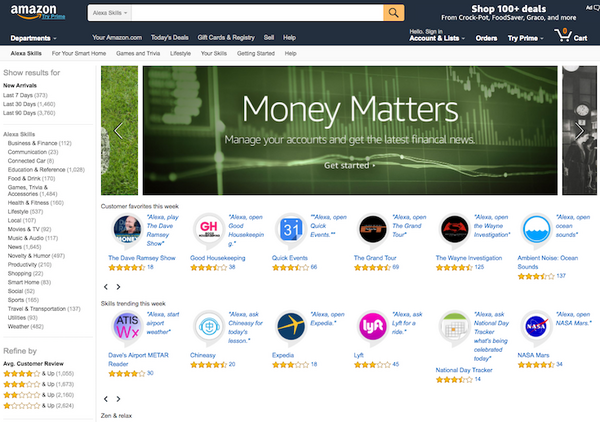The height and width of the screenshot is (422, 600).
Task: Select the Your Skills tab
Action: click(214, 54)
